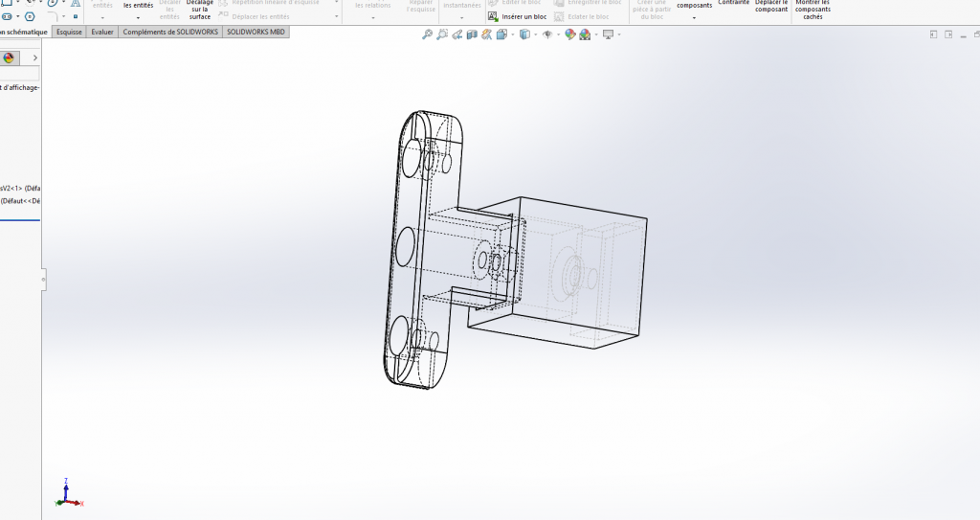This screenshot has width=980, height=520.
Task: Click the Hide/Show items eye icon
Action: [547, 34]
